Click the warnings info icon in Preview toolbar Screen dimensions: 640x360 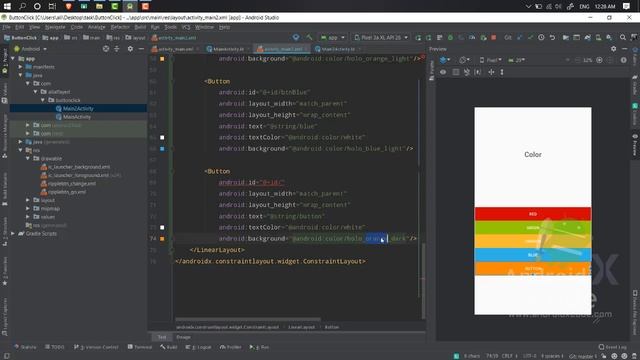pos(624,60)
